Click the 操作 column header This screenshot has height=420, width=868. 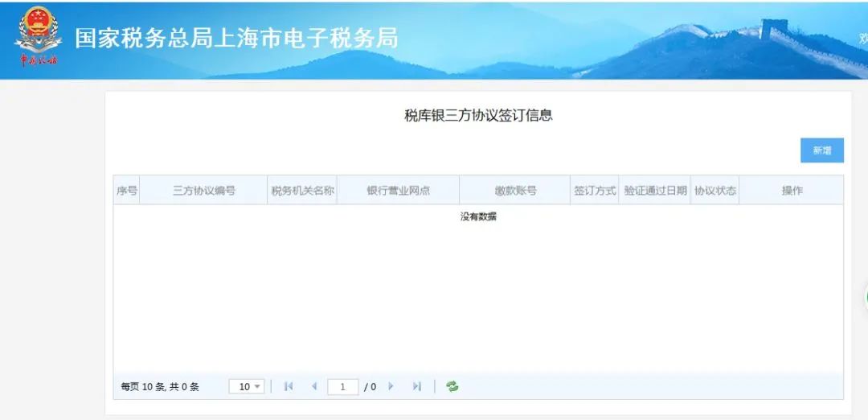(792, 191)
